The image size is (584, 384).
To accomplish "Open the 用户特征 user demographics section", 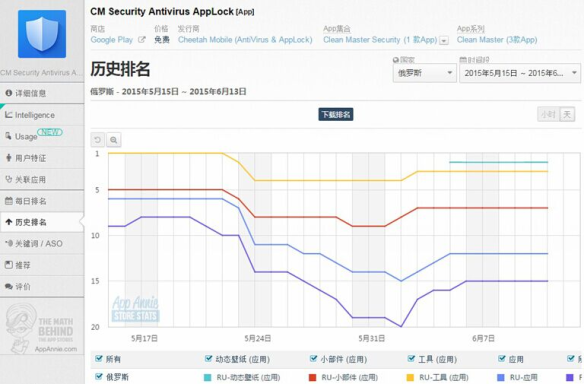I will click(42, 158).
